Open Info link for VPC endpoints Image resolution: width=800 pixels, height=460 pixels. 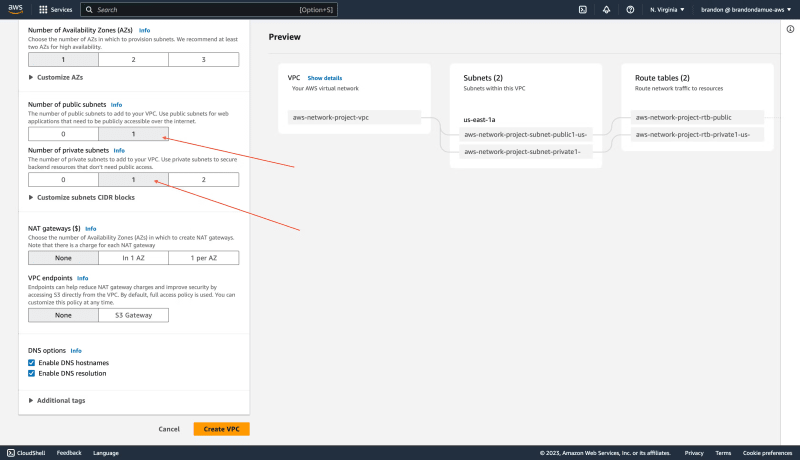coord(83,278)
